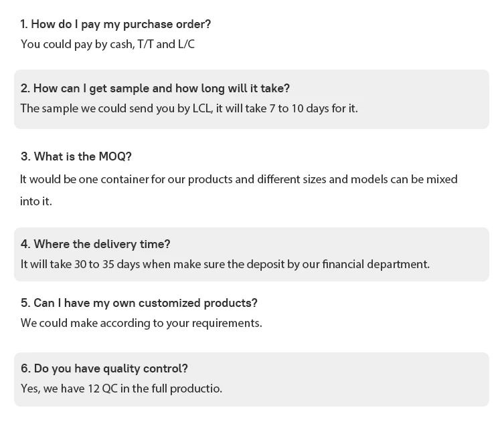
Task: Click the word "MOQ?" in question three
Action: (x=115, y=156)
